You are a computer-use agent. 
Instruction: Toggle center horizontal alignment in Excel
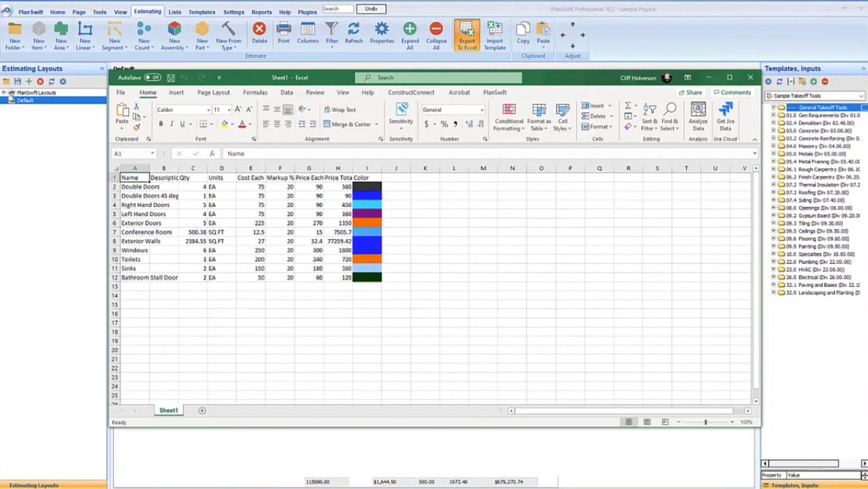pyautogui.click(x=276, y=124)
